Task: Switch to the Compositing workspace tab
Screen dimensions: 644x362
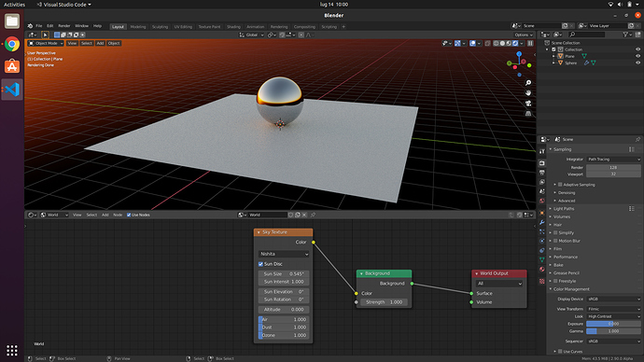Action: point(305,27)
